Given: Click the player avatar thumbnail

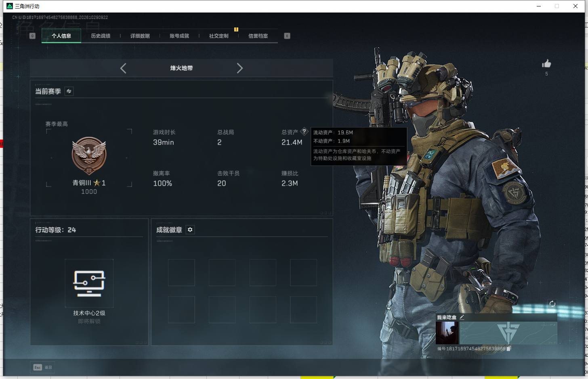Looking at the screenshot, I should coord(447,333).
